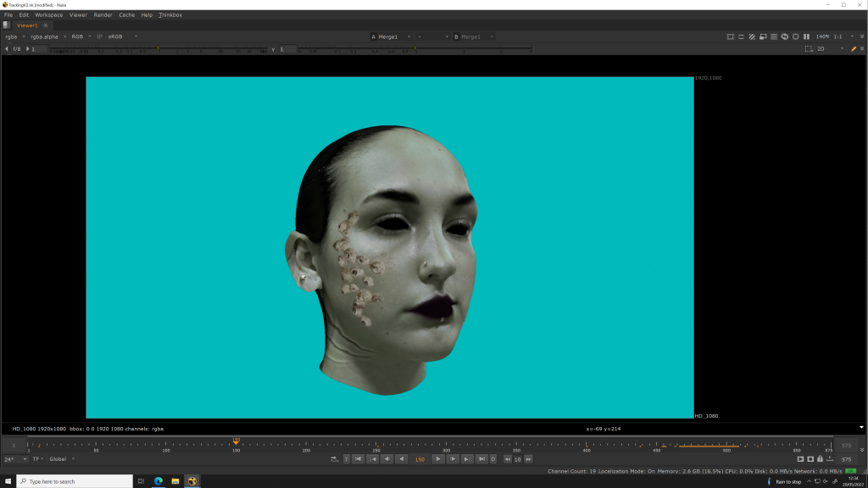Go to the first frame
The height and width of the screenshot is (488, 868).
359,459
